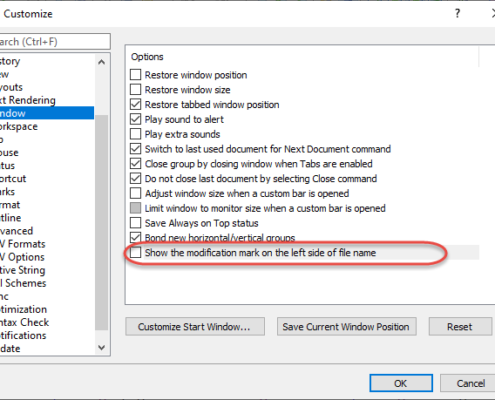Click the list scroll down arrow
495x400 pixels.
102,348
